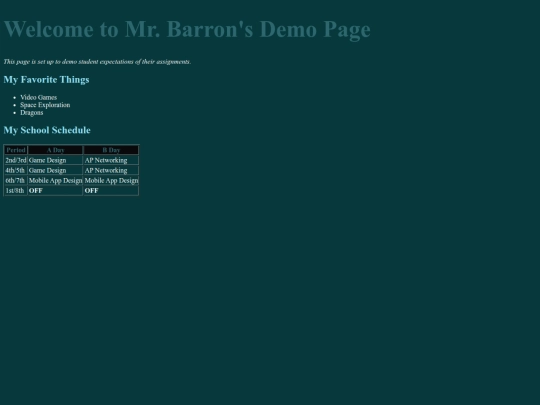This screenshot has height=405, width=540.
Task: Select the 'My Favorite Things' heading
Action: pos(46,80)
